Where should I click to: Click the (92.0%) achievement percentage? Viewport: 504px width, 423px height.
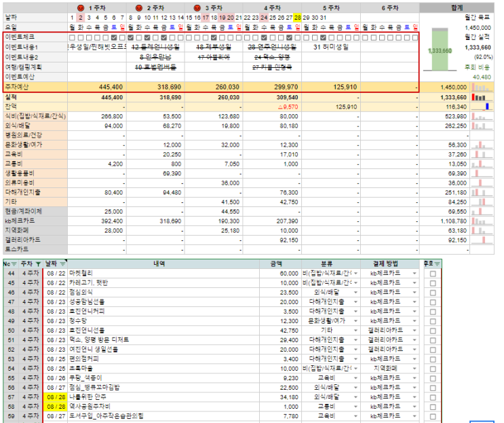(x=484, y=57)
